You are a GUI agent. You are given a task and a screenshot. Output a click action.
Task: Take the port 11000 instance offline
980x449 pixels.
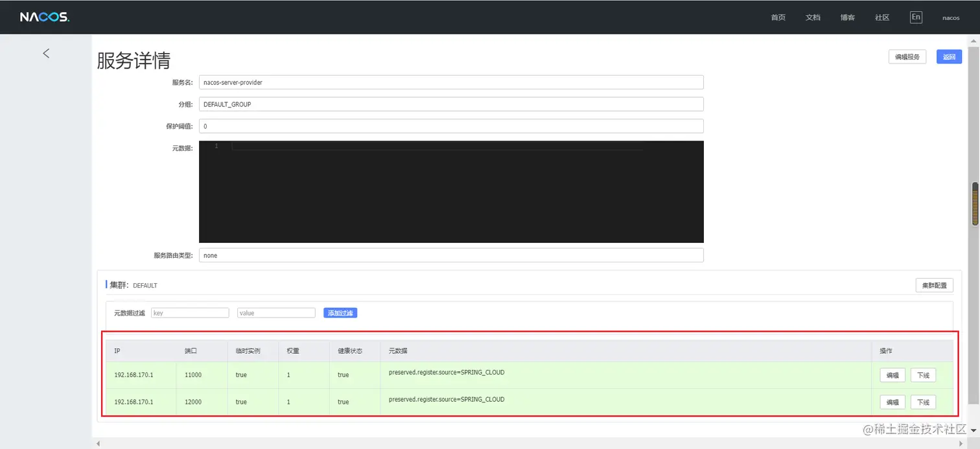pyautogui.click(x=924, y=375)
